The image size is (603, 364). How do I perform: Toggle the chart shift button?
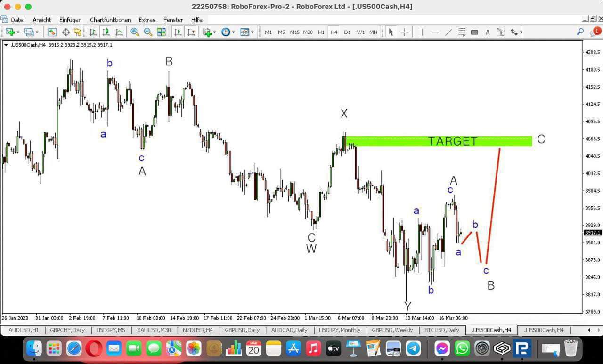[x=191, y=32]
